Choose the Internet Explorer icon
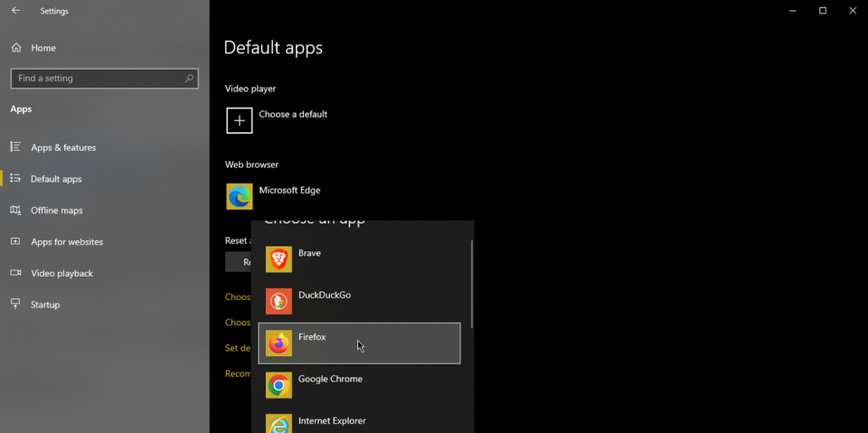The height and width of the screenshot is (433, 868). click(278, 423)
